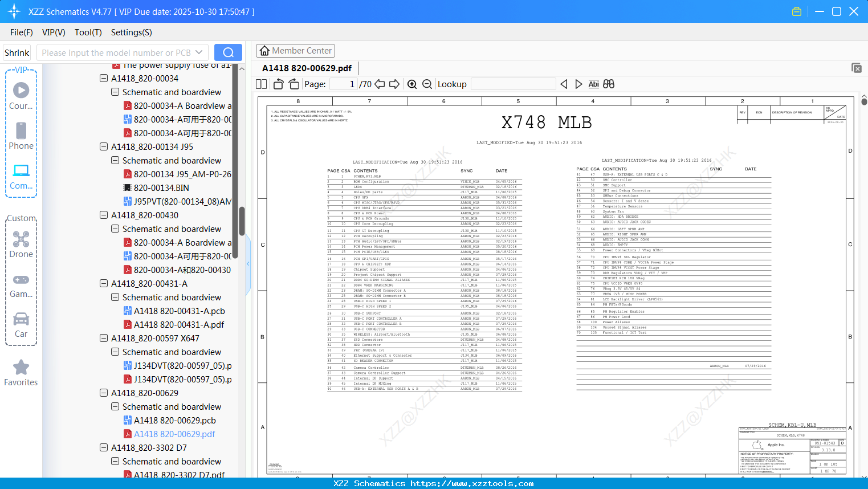Zoom in on the schematic page

(x=412, y=84)
